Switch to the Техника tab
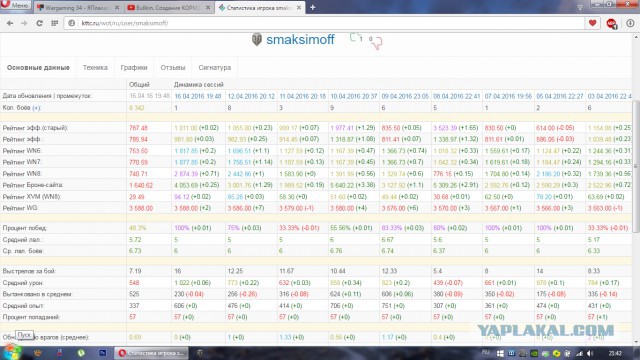 click(95, 67)
